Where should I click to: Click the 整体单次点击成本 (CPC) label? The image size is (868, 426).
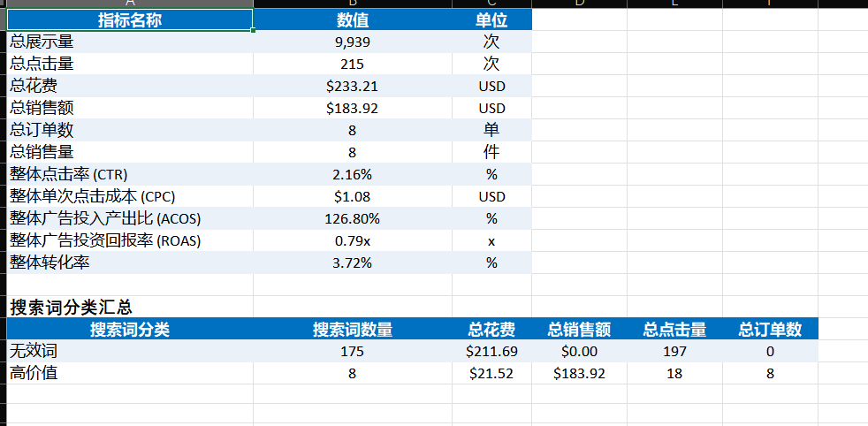[130, 197]
